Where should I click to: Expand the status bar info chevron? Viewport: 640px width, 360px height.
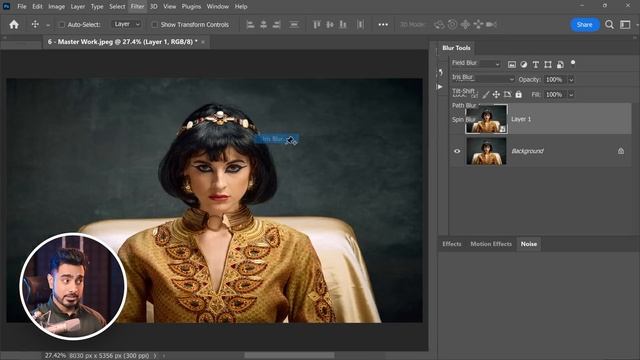pos(155,356)
